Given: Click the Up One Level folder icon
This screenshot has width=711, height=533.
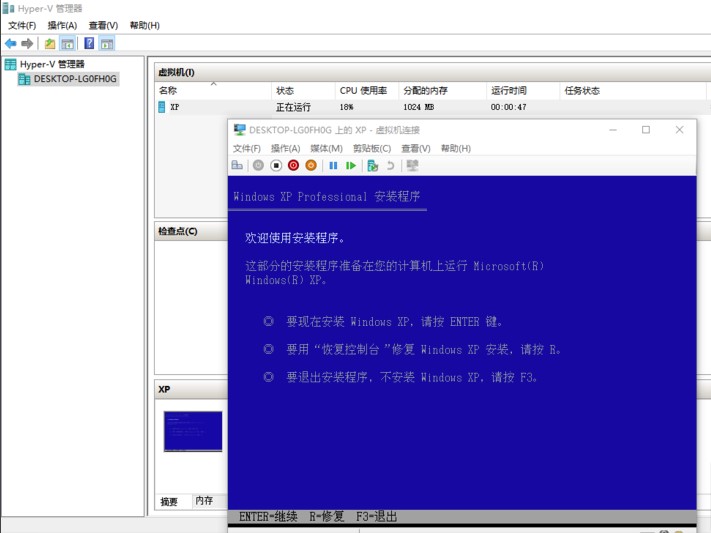Looking at the screenshot, I should click(50, 44).
